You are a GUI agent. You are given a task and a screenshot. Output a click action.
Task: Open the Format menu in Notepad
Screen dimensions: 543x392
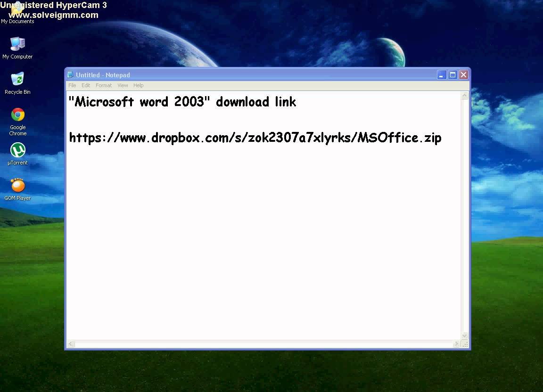104,86
